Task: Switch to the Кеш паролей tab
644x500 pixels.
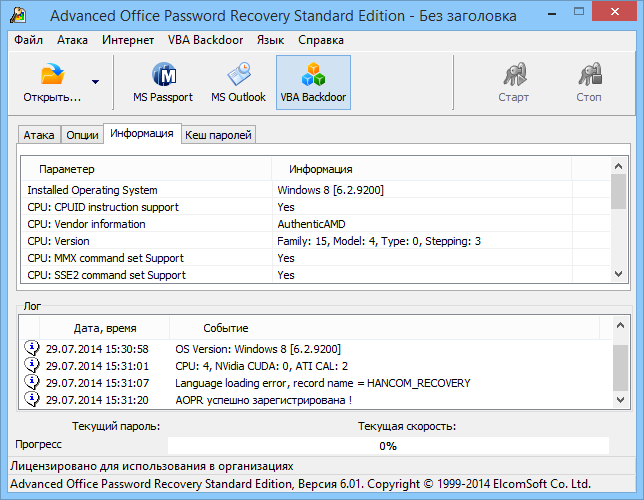Action: click(218, 135)
